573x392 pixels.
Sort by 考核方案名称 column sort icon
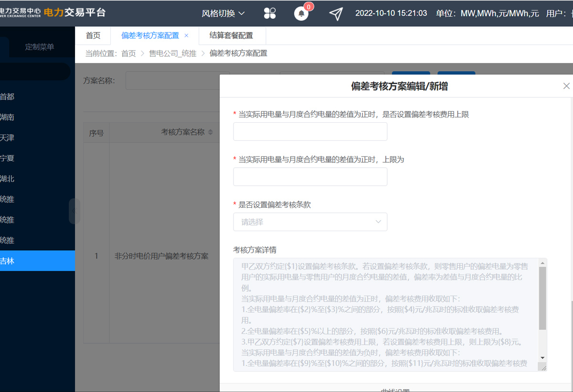point(211,132)
